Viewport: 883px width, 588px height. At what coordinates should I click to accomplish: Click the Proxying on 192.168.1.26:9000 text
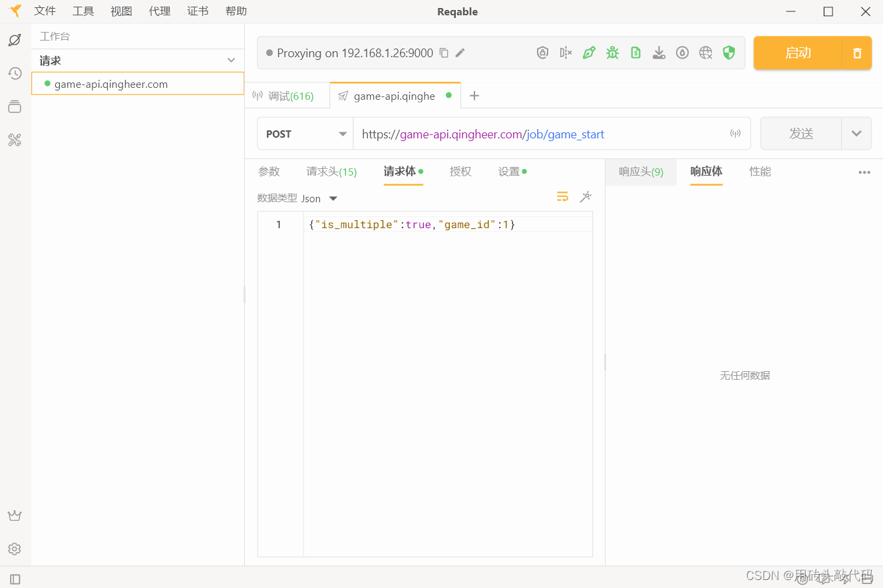coord(355,53)
